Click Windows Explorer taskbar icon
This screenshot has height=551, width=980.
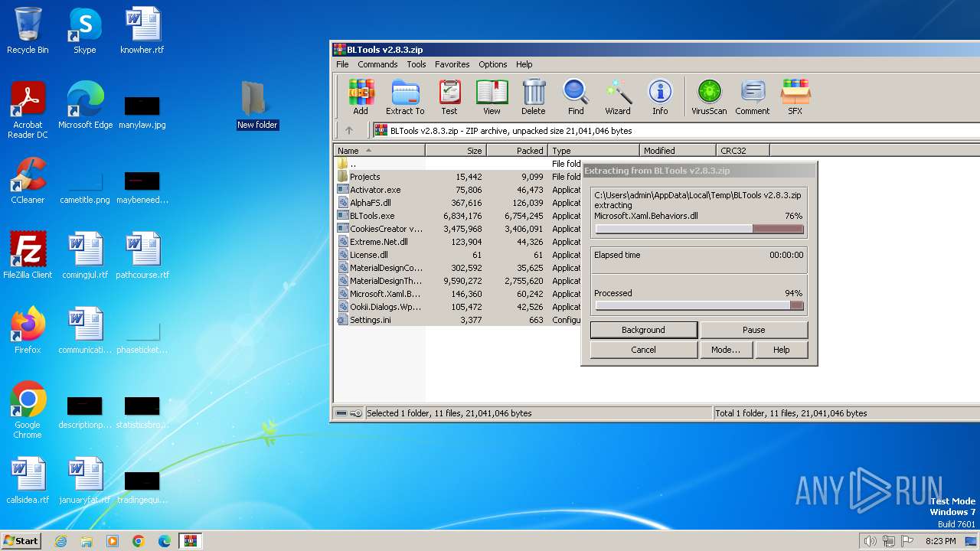coord(87,541)
